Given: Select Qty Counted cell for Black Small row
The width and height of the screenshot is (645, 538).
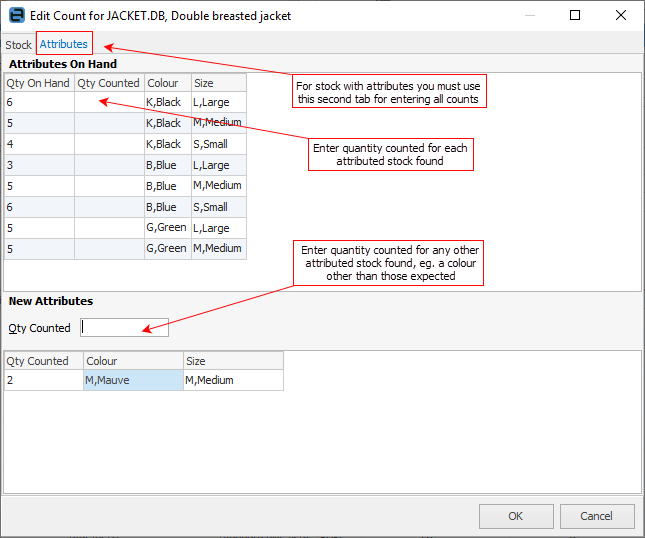Looking at the screenshot, I should 109,144.
